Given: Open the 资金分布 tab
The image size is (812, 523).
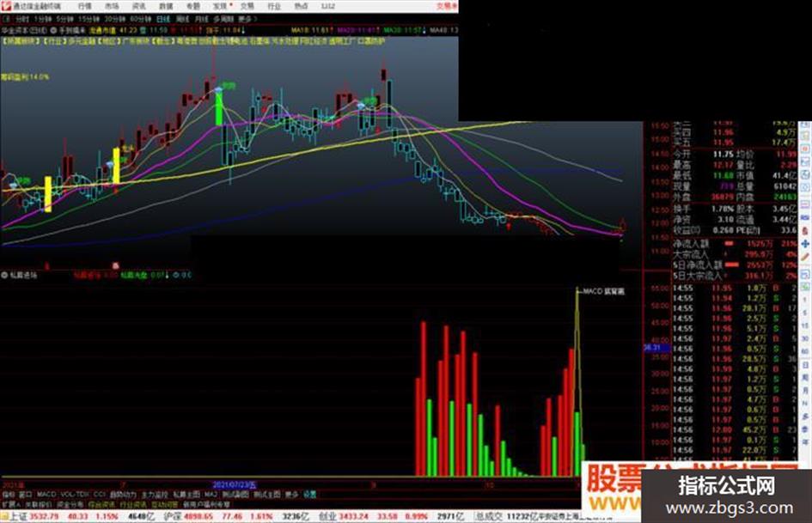Looking at the screenshot, I should click(70, 504).
